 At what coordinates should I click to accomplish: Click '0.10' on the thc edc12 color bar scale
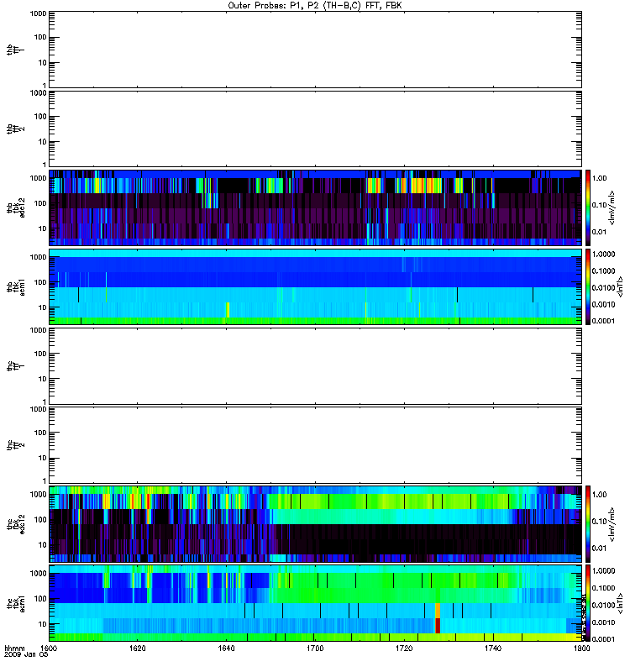[x=599, y=521]
